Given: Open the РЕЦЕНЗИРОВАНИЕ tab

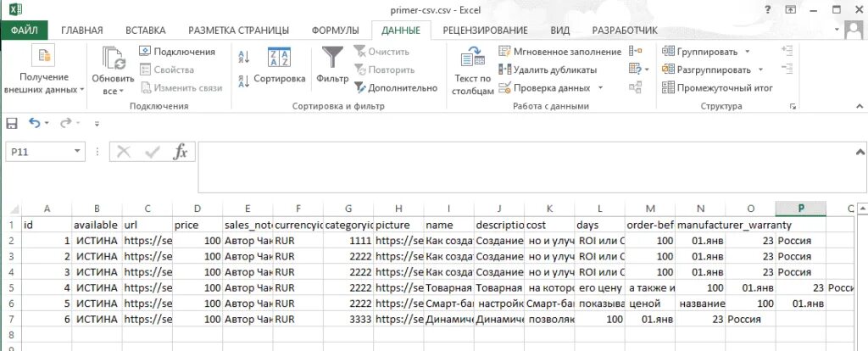Looking at the screenshot, I should pos(485,31).
